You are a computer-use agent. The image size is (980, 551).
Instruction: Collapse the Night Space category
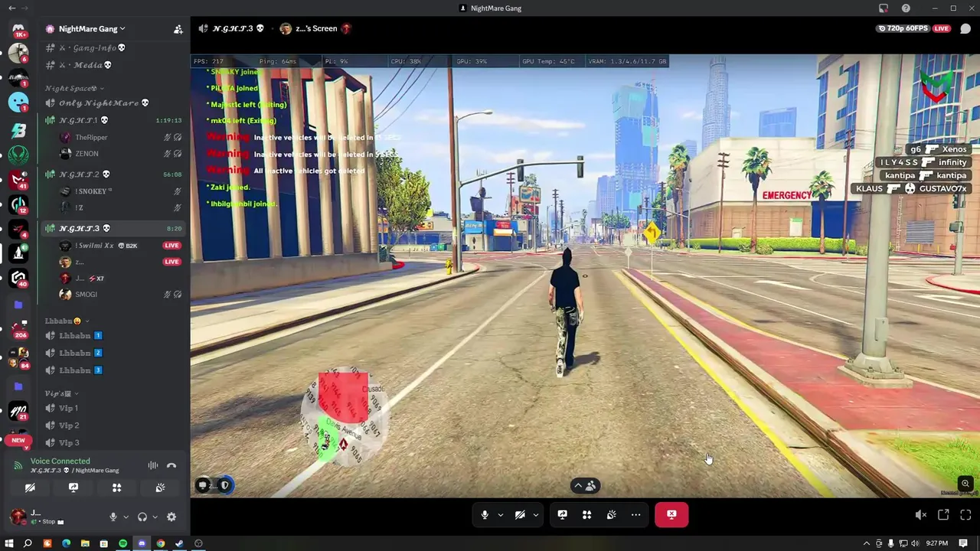point(73,89)
